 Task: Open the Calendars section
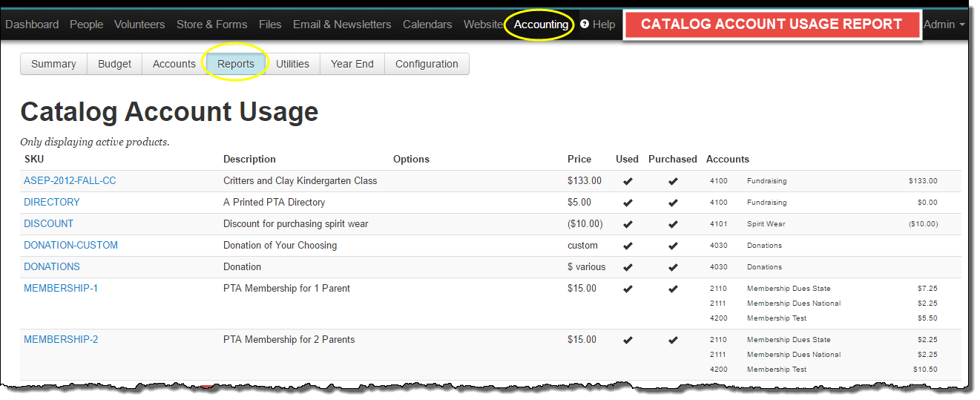(427, 24)
